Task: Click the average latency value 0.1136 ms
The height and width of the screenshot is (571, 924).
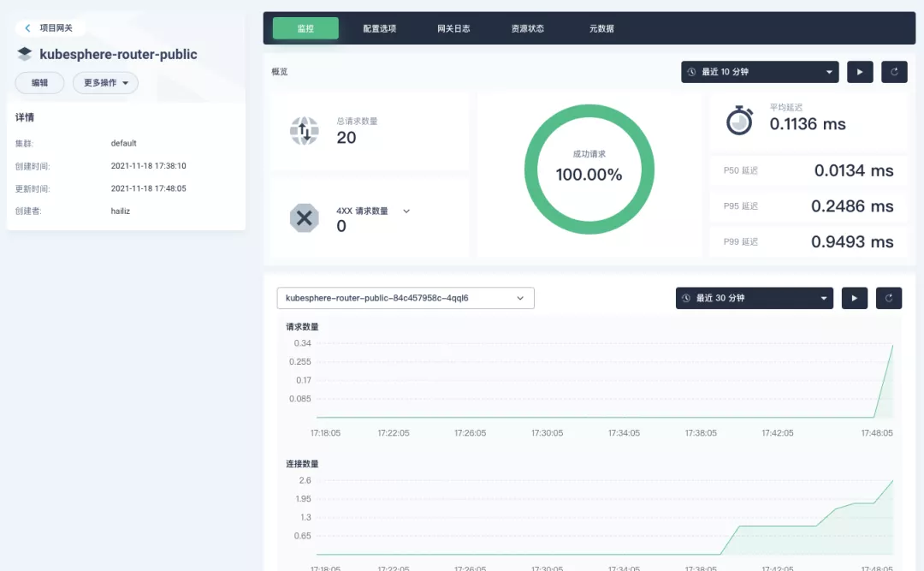Action: (808, 124)
